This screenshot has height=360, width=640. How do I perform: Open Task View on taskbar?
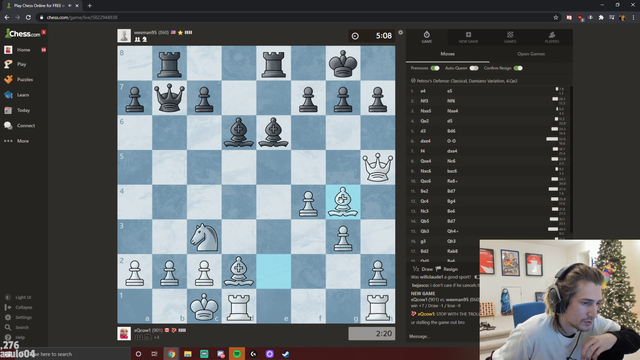pos(154,354)
